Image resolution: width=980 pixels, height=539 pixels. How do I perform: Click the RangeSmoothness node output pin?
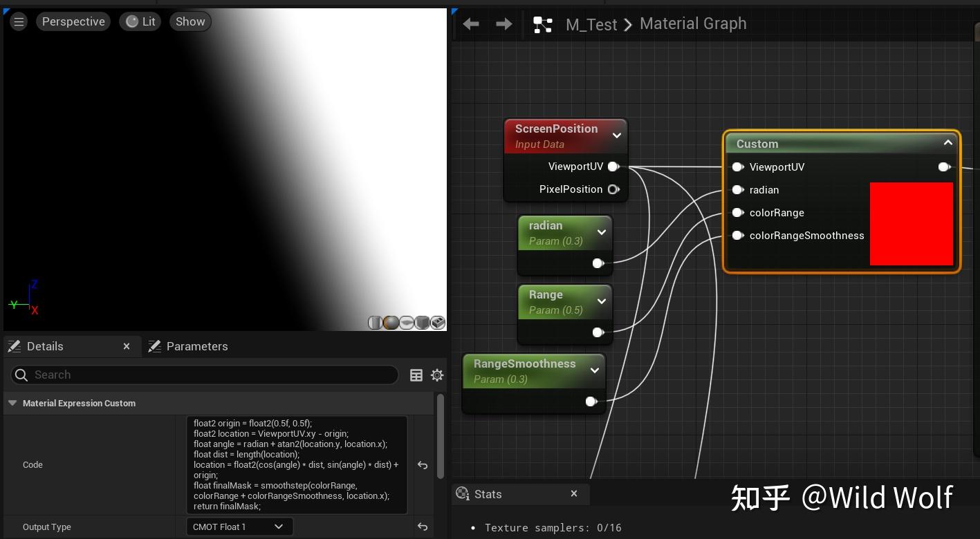591,401
